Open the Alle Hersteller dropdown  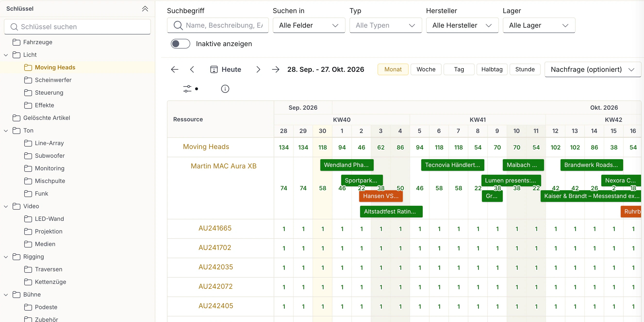pos(462,25)
